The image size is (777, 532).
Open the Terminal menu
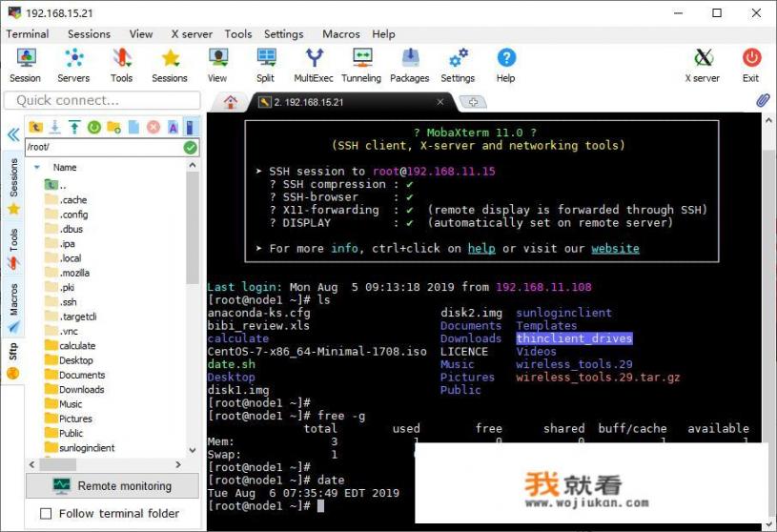pos(28,34)
